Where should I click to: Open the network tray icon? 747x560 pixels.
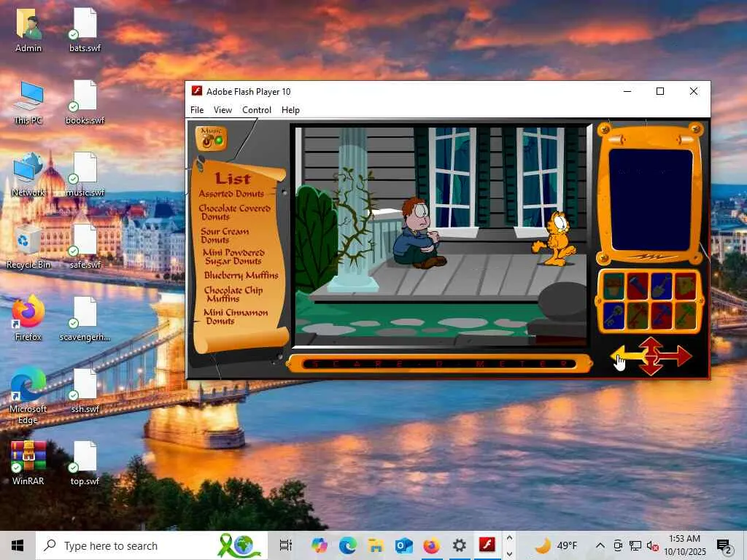click(635, 545)
